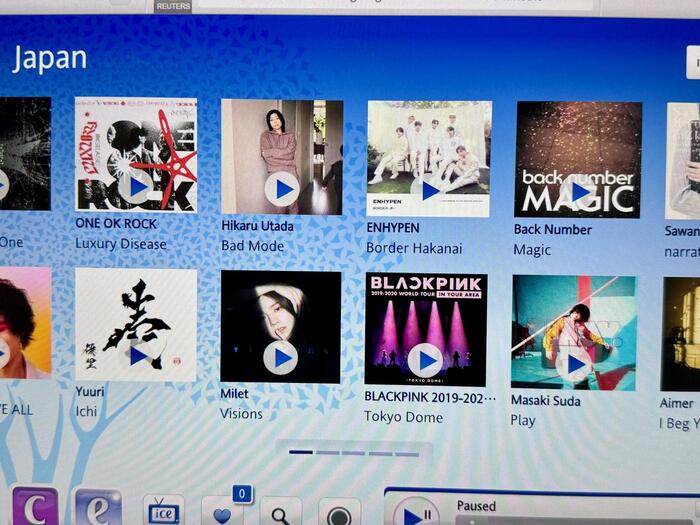Play BLACKPINK Tokyo Dome album
This screenshot has width=700, height=525.
point(425,360)
